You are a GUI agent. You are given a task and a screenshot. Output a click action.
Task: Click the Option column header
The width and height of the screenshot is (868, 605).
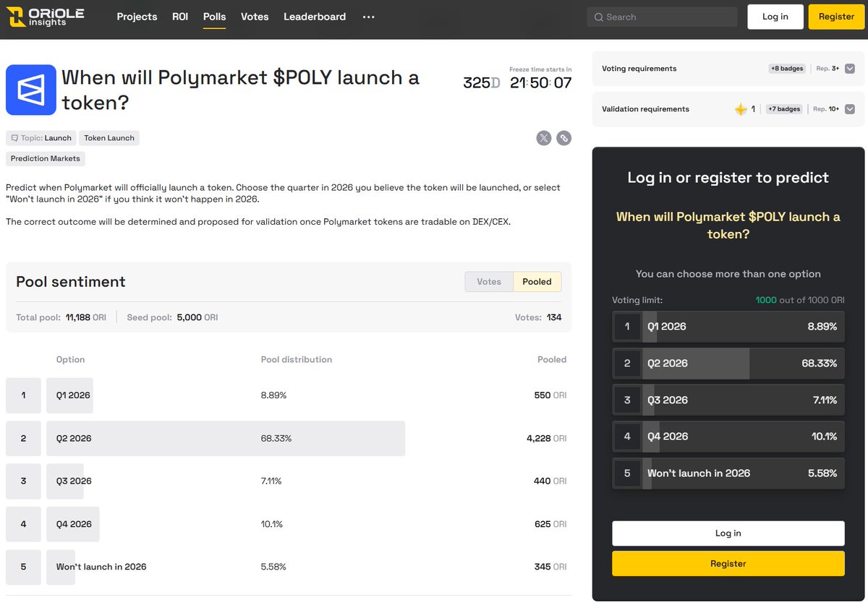[70, 359]
